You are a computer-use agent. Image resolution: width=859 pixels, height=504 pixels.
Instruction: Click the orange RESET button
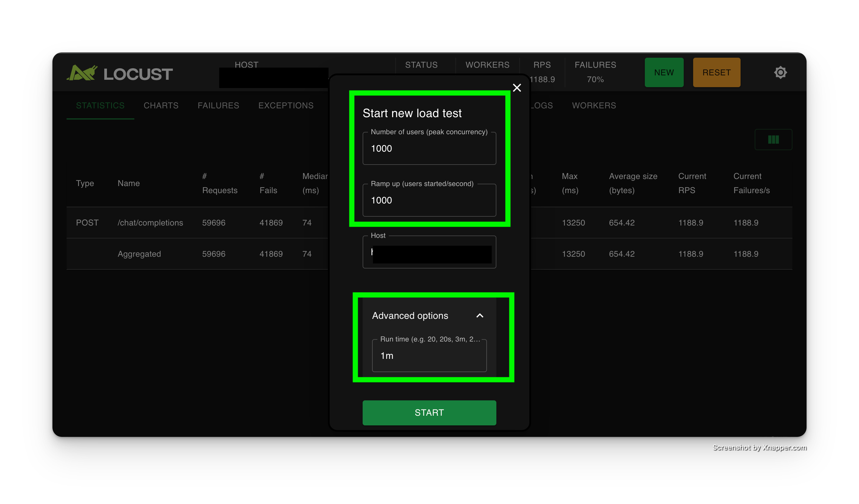[x=716, y=72]
